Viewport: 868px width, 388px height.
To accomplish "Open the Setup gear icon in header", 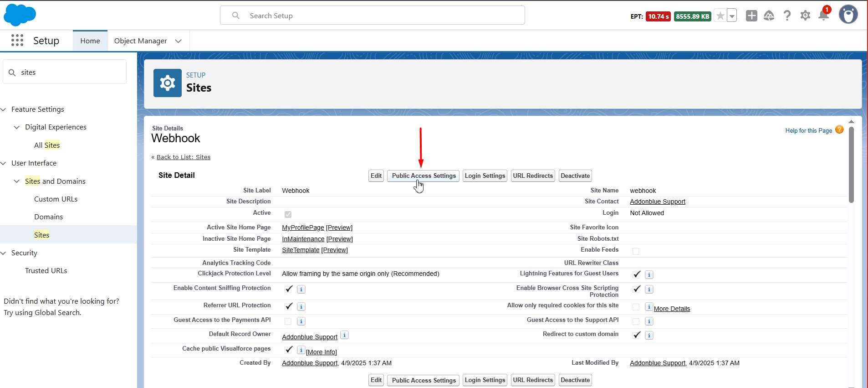I will [x=805, y=16].
